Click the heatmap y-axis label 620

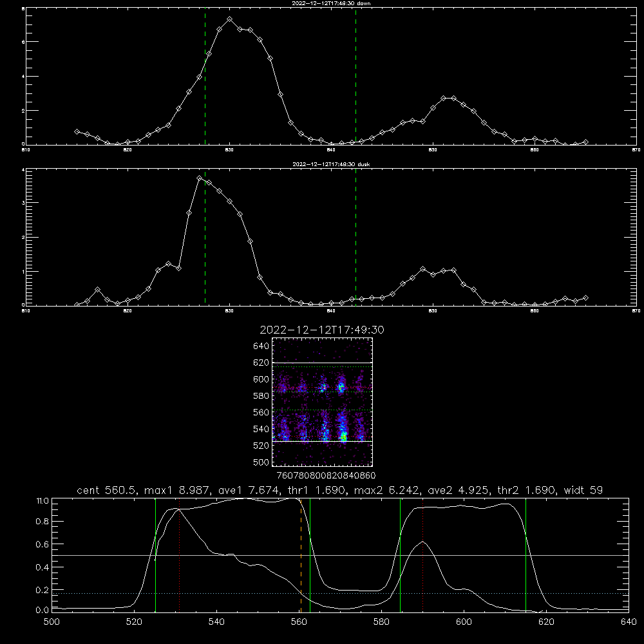(261, 363)
